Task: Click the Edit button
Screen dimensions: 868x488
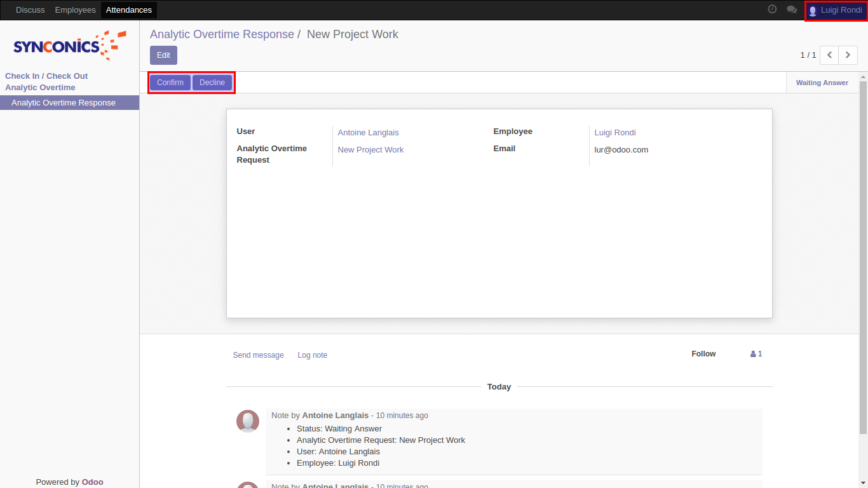Action: pyautogui.click(x=163, y=55)
